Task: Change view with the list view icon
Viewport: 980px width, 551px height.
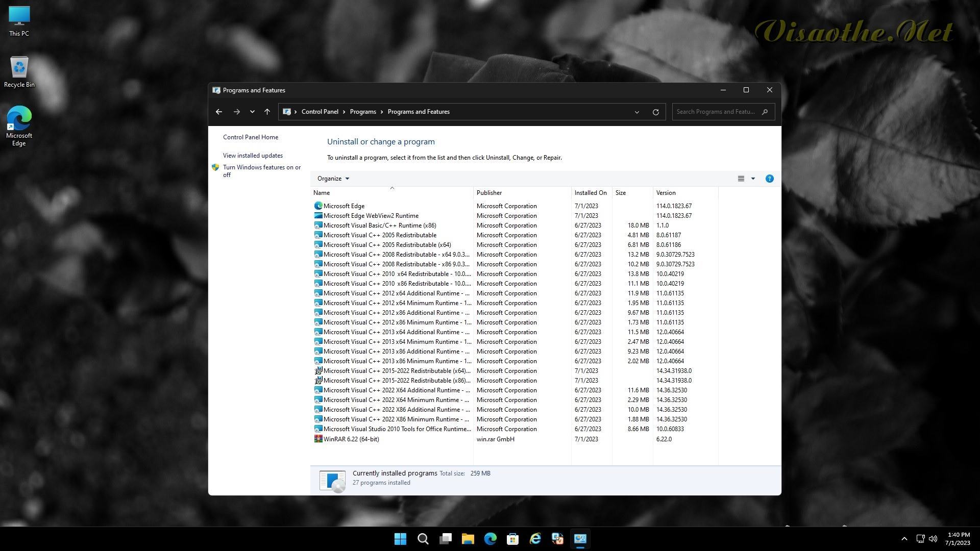Action: (741, 179)
